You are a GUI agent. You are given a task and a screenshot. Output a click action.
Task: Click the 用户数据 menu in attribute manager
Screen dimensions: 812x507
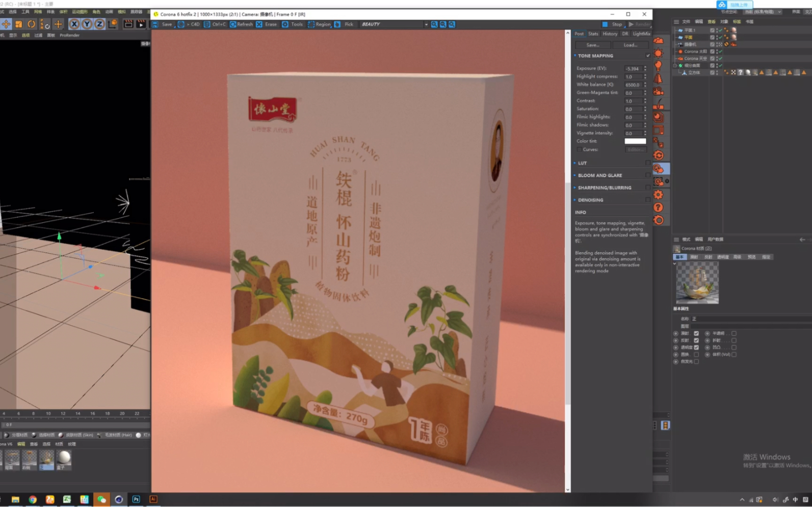point(715,239)
